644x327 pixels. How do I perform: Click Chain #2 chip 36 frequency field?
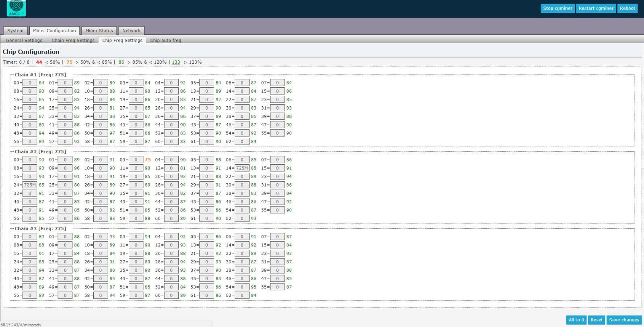click(x=171, y=193)
